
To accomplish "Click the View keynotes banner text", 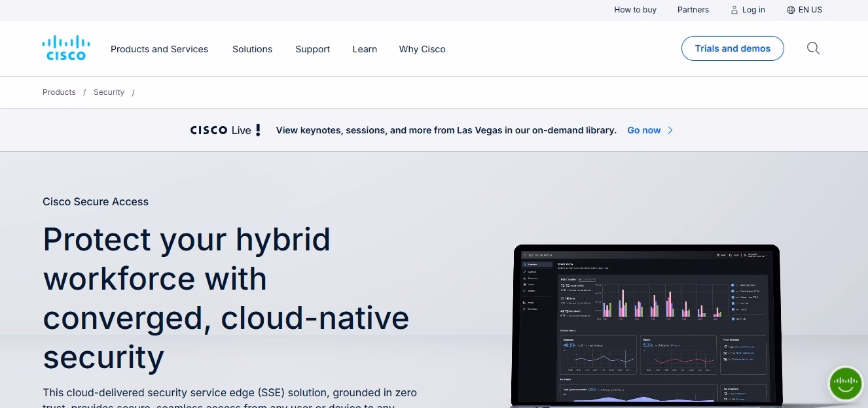I will click(x=446, y=130).
